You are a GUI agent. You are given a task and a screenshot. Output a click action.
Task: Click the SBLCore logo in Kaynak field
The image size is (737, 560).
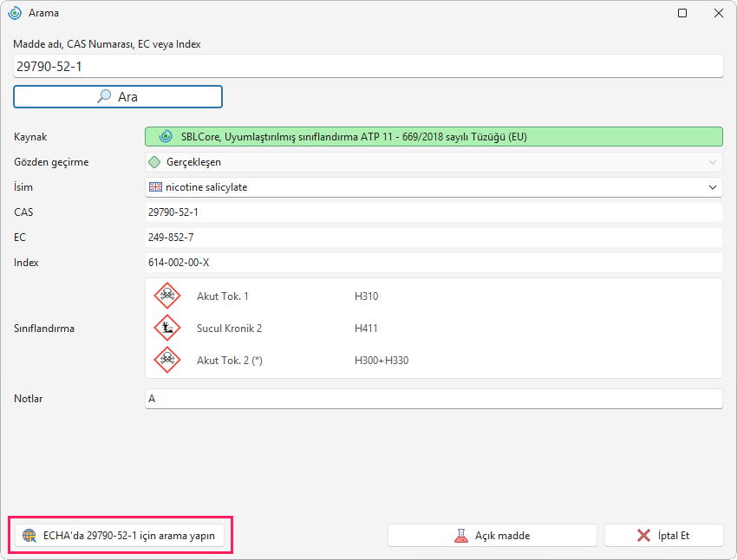166,137
